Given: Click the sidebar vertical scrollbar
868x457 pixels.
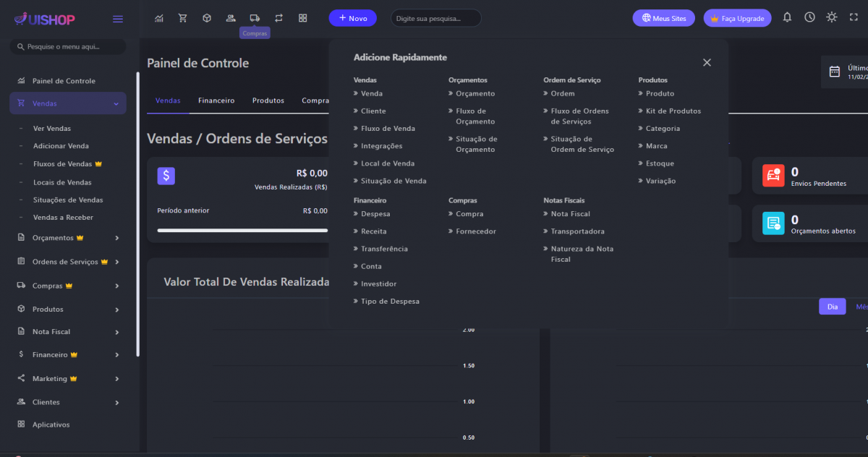Looking at the screenshot, I should [137, 217].
